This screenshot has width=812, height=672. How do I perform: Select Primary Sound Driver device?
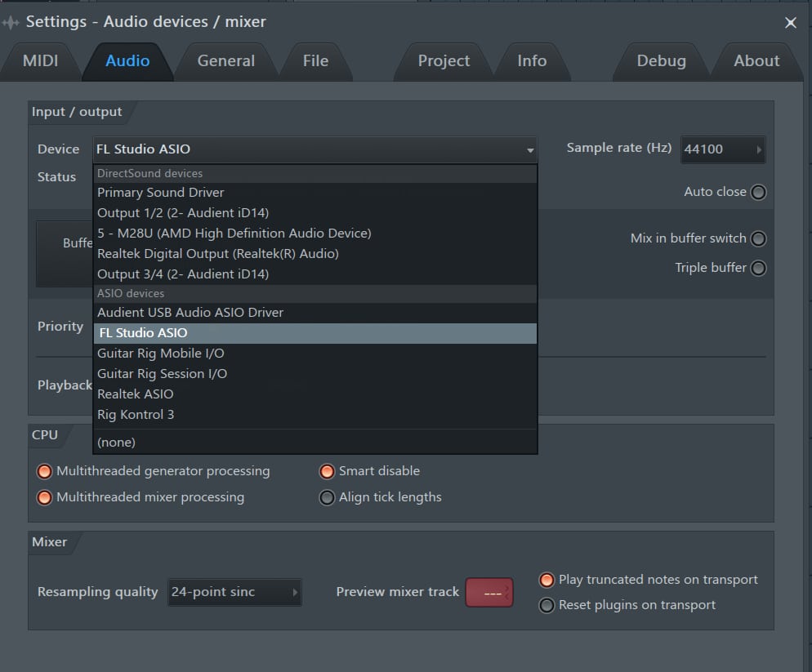(x=160, y=193)
